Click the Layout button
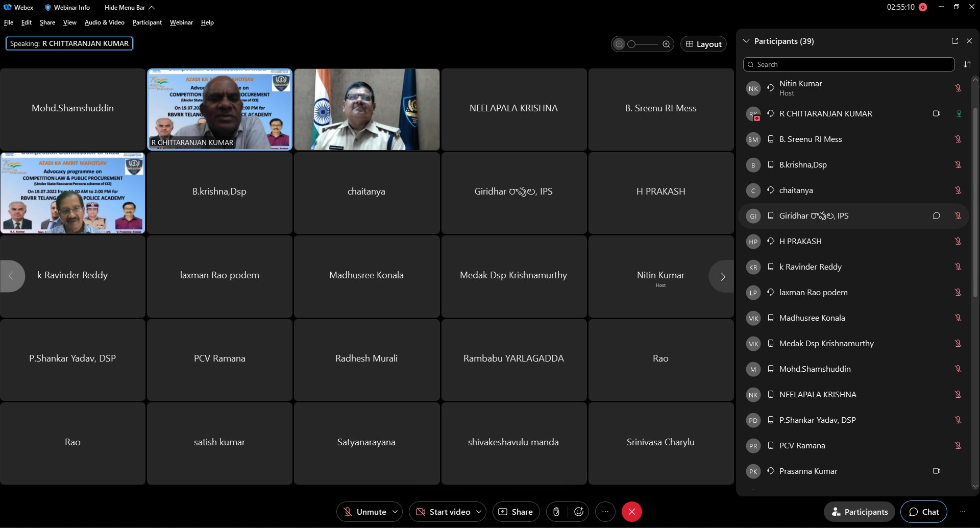 click(x=703, y=44)
